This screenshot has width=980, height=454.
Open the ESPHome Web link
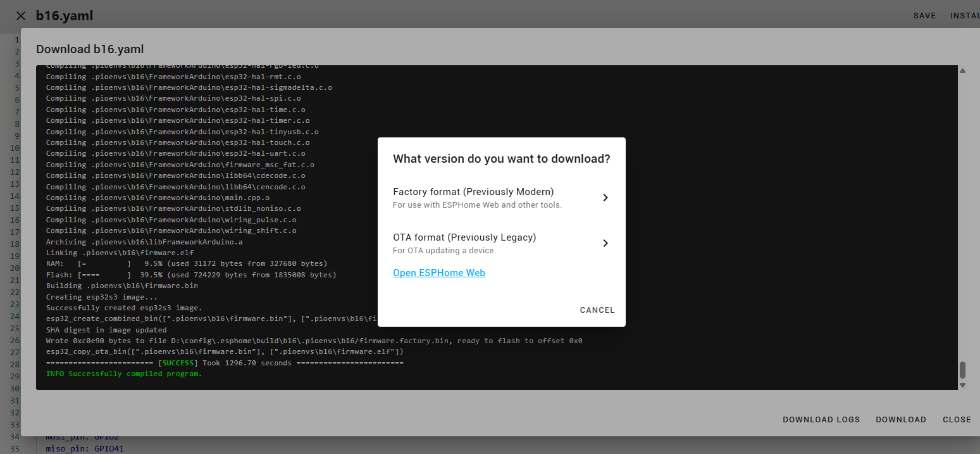coord(438,273)
